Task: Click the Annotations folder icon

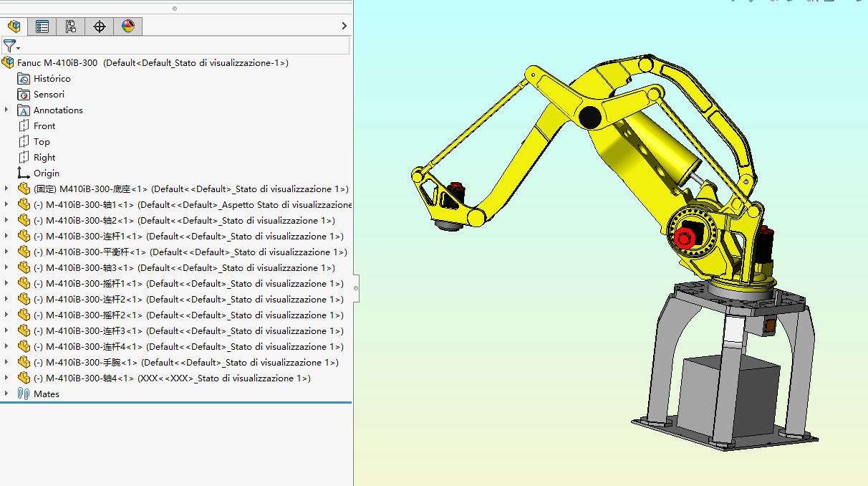Action: (x=24, y=110)
